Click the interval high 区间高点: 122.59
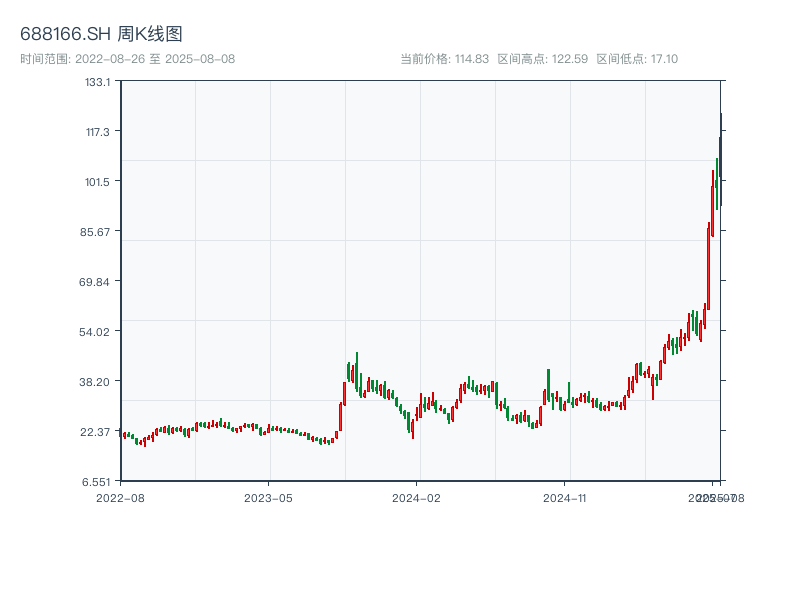This screenshot has height=600, width=800. pos(543,59)
